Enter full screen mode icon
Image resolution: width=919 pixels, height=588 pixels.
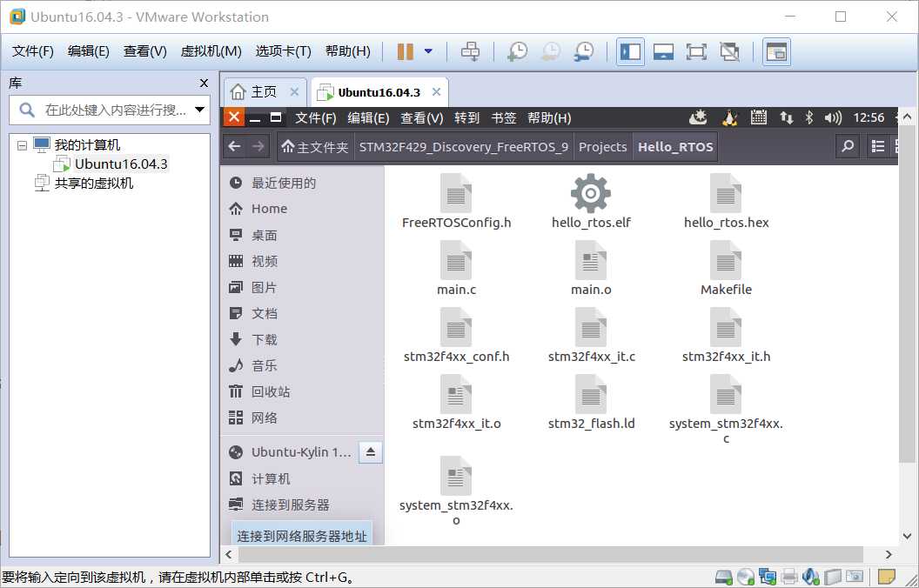coord(696,51)
